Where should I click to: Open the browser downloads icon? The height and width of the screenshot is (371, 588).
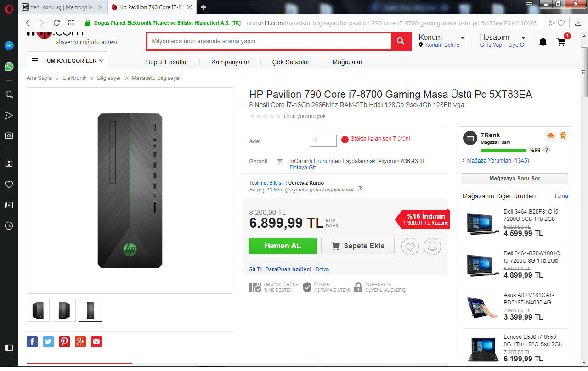pos(578,23)
